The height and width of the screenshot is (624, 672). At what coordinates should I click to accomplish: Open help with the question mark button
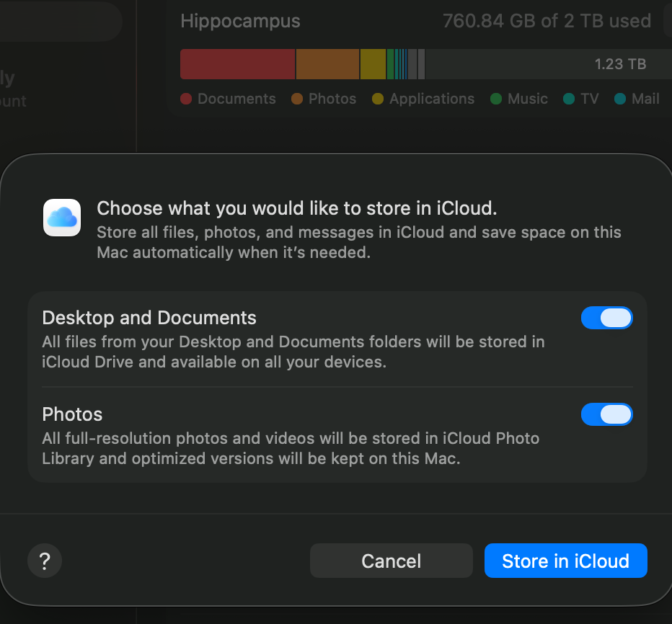pos(45,561)
